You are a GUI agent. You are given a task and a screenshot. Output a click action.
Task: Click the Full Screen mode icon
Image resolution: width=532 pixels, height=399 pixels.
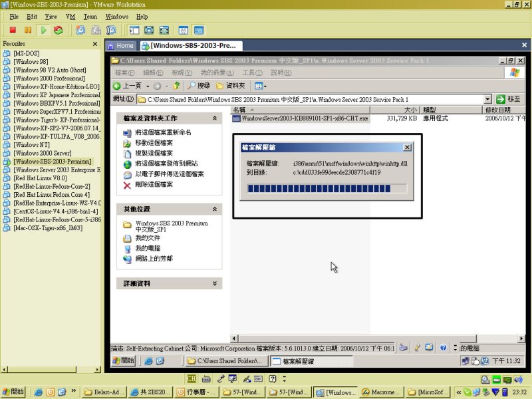[164, 30]
